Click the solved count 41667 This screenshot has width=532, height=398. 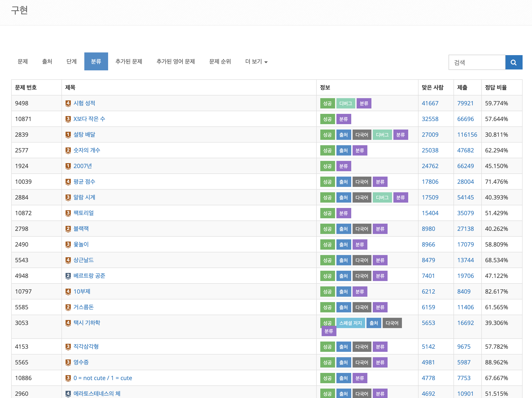[430, 103]
